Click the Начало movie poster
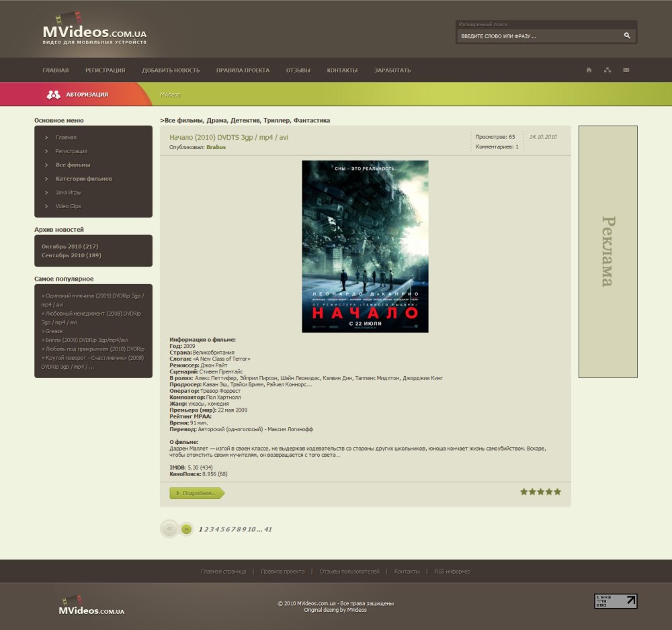The height and width of the screenshot is (630, 672). point(365,246)
